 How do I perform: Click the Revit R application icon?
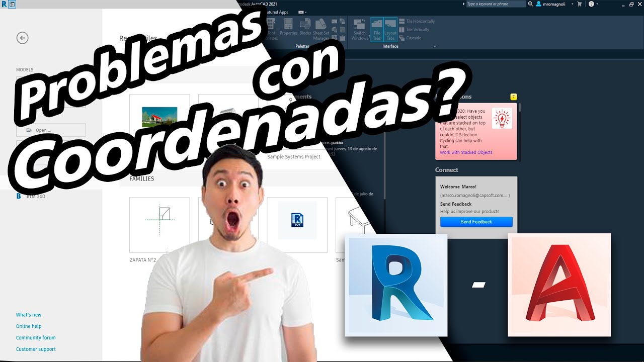tap(5, 4)
